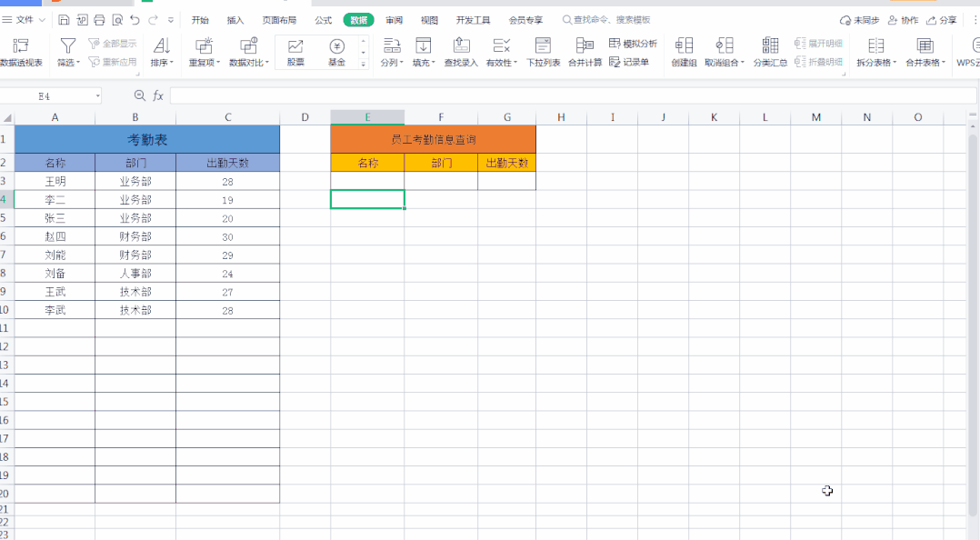This screenshot has height=540, width=980.
Task: Click the formula bar input
Action: (x=573, y=95)
